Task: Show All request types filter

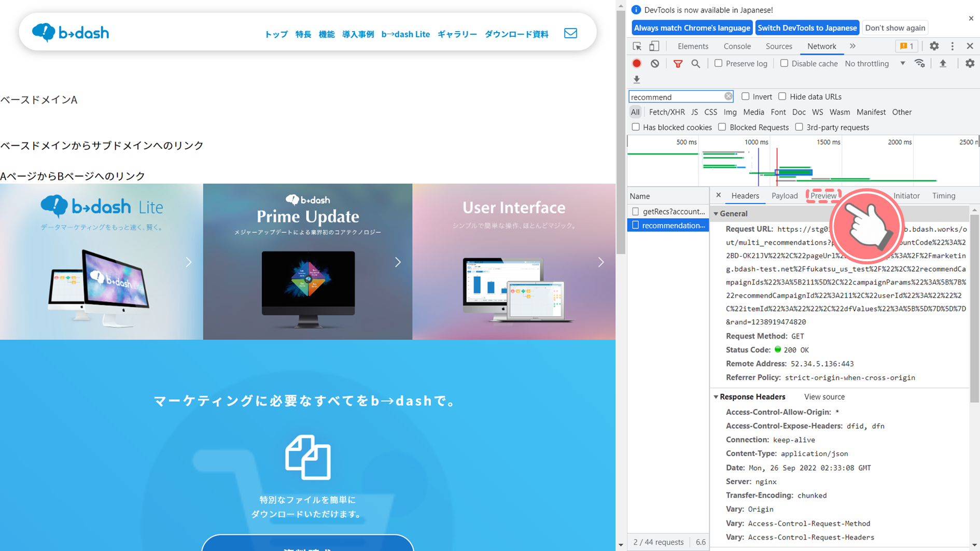Action: pyautogui.click(x=635, y=112)
